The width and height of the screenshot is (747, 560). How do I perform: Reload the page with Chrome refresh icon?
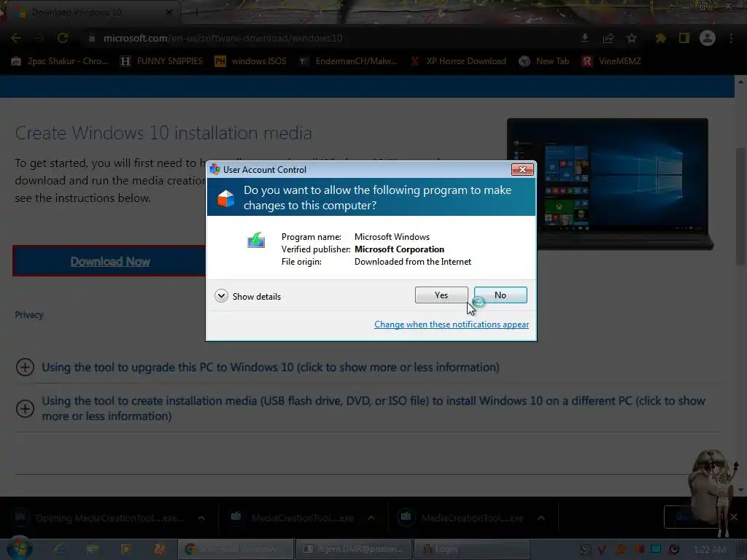[x=63, y=38]
